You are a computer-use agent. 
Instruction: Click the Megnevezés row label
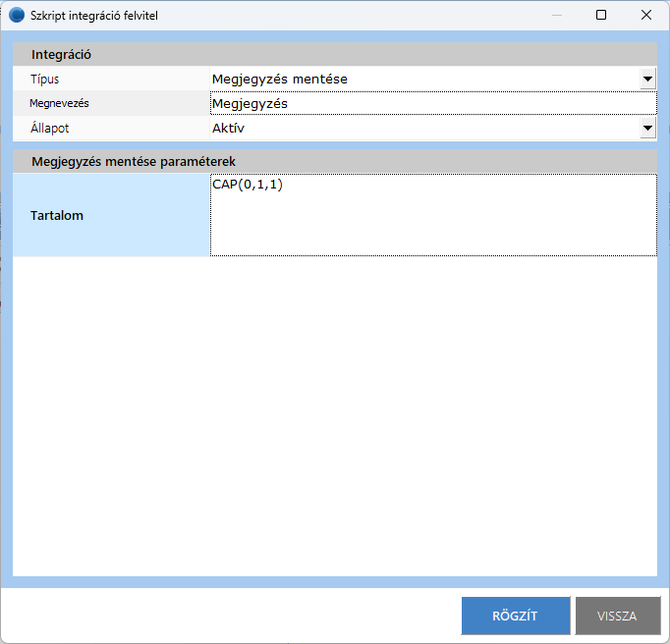59,103
